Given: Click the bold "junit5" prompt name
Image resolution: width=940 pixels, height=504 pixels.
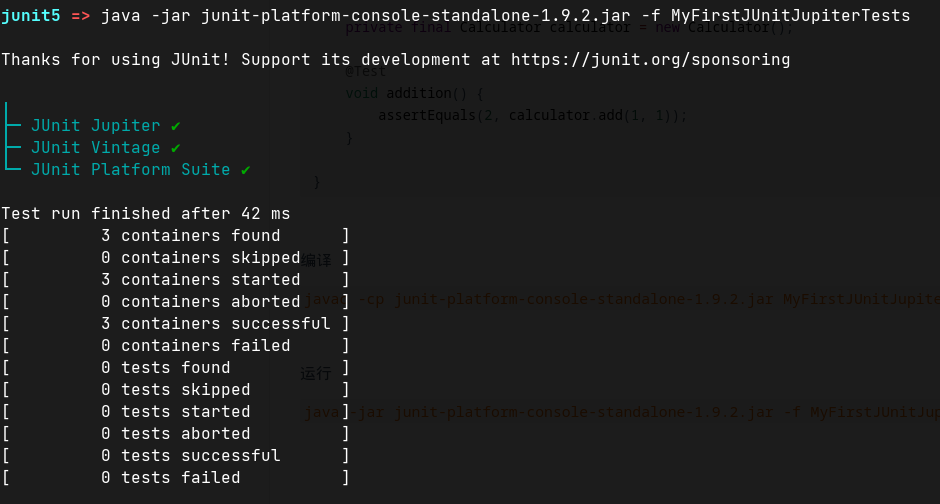Looking at the screenshot, I should [30, 16].
